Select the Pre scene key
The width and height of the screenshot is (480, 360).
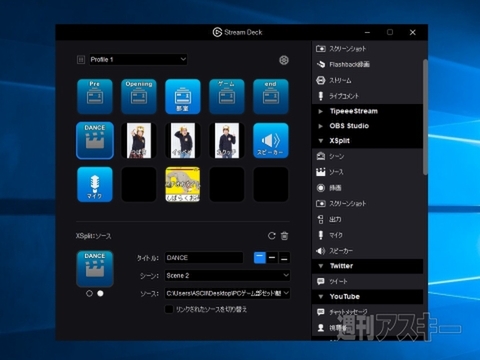click(x=95, y=97)
